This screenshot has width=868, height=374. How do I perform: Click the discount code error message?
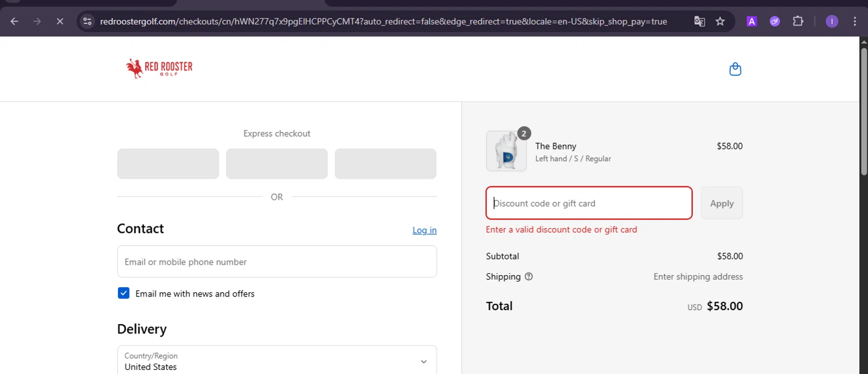561,229
